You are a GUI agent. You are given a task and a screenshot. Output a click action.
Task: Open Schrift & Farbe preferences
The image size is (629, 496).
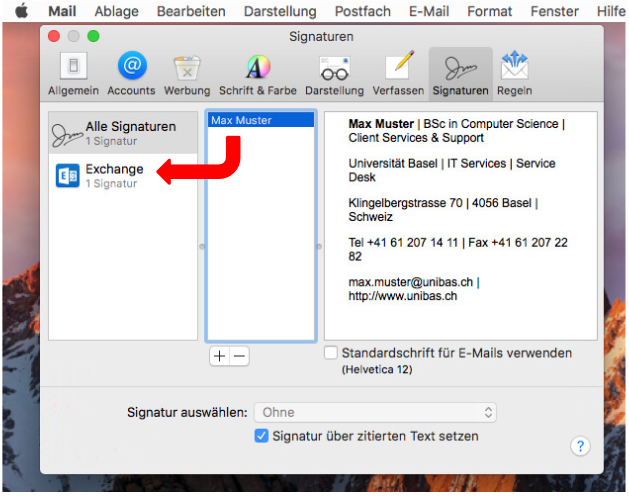point(258,73)
